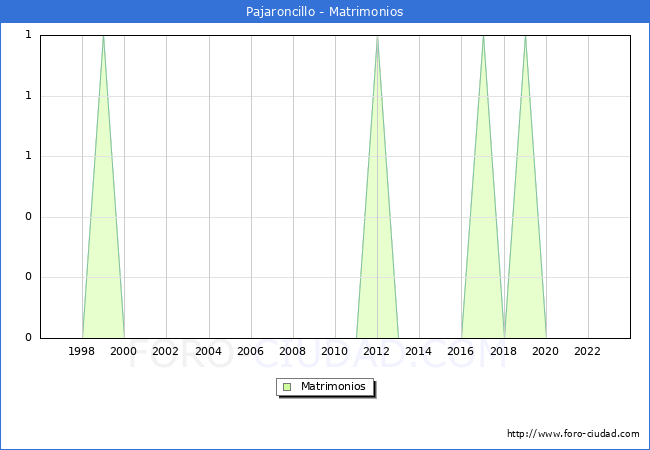Select the 2018 x-axis year label
The image size is (650, 450).
click(503, 351)
